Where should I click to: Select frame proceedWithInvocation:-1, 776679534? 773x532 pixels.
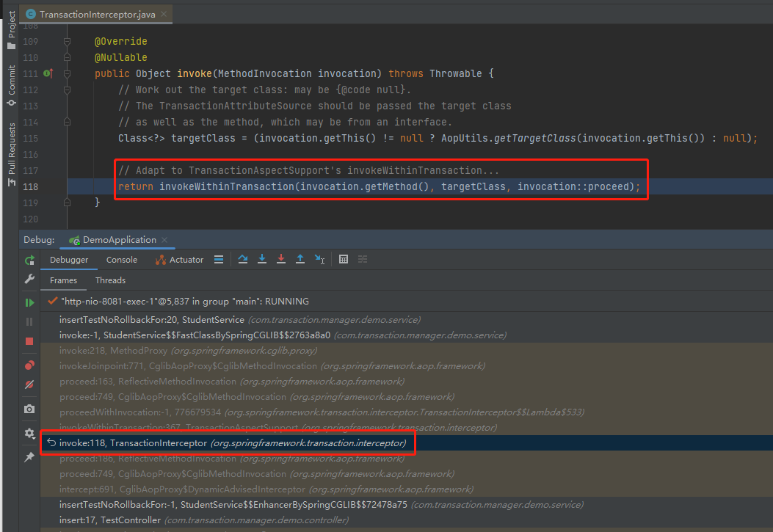(x=406, y=412)
